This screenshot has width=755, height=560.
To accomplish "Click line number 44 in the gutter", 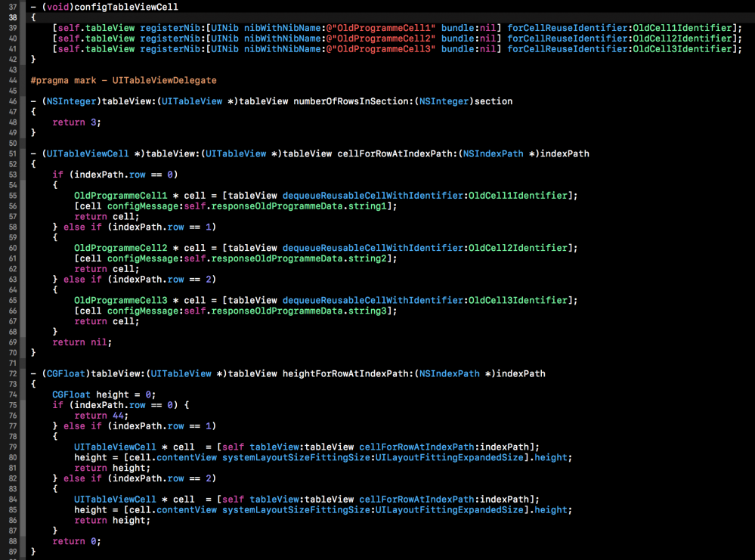I will click(x=13, y=80).
